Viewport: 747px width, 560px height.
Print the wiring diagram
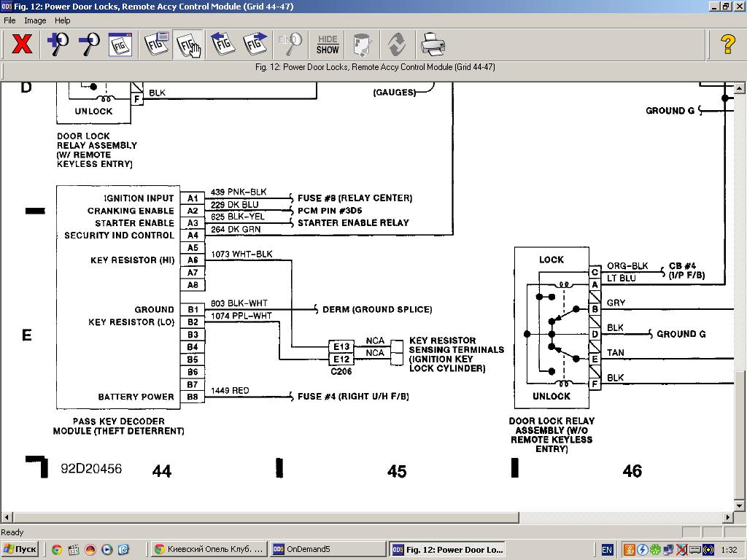pyautogui.click(x=433, y=44)
